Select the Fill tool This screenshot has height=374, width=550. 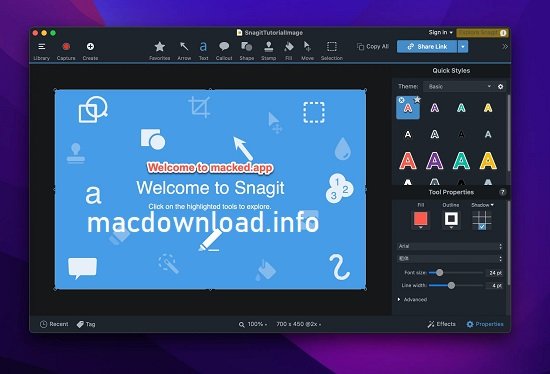click(x=289, y=51)
